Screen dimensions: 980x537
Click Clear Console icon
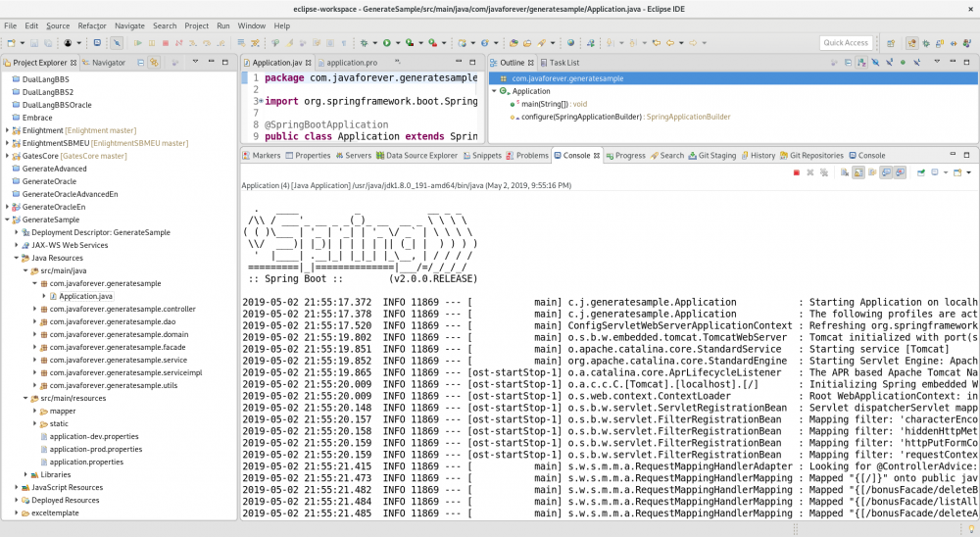(844, 172)
